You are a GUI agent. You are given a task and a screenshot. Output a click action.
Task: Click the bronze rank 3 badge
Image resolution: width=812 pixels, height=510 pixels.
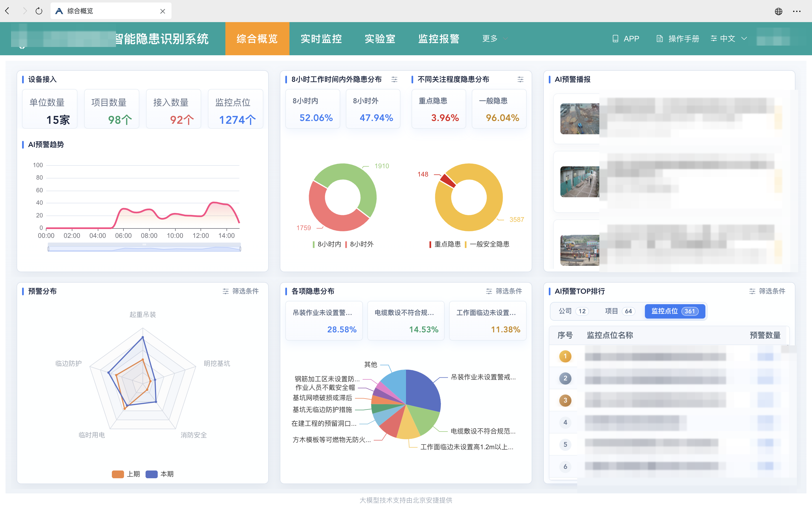pyautogui.click(x=565, y=400)
